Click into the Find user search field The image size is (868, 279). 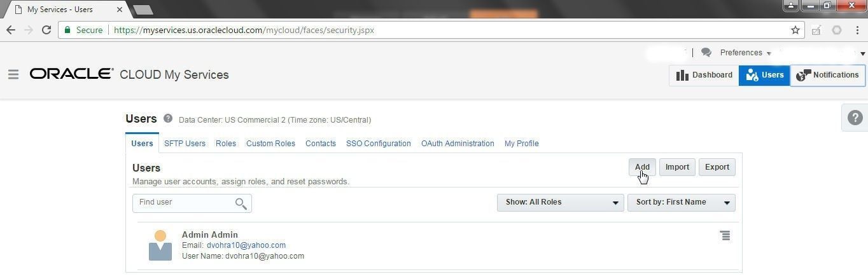pos(185,203)
